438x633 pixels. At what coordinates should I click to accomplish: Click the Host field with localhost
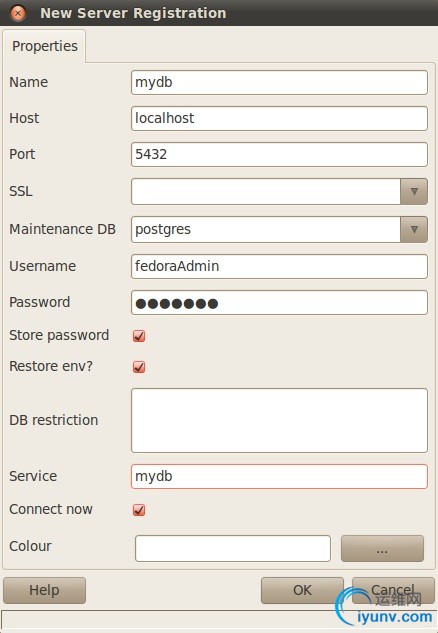(x=279, y=118)
